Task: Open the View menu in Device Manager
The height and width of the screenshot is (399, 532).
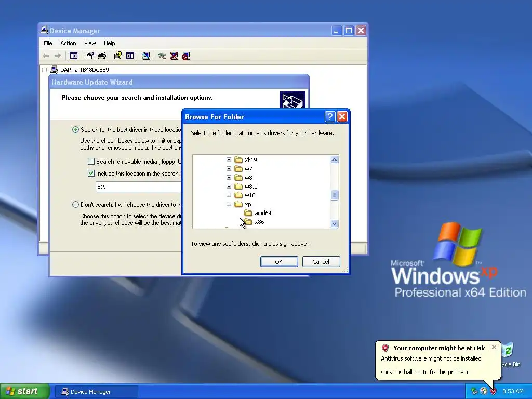Action: (90, 43)
